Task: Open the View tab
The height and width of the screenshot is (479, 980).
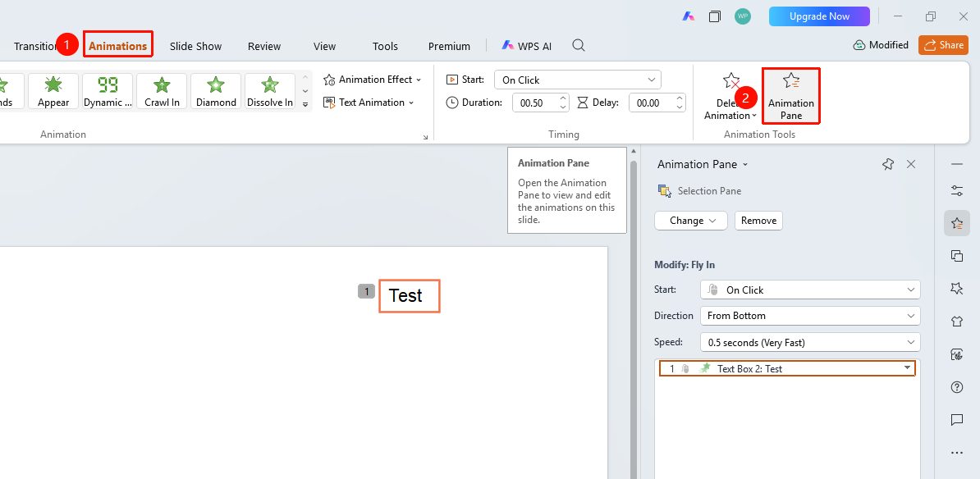Action: click(x=324, y=46)
